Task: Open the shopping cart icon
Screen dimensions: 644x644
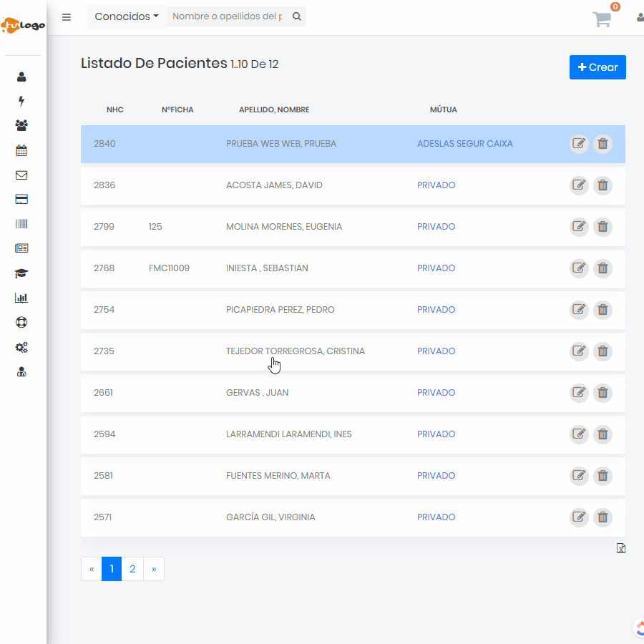Action: tap(602, 19)
